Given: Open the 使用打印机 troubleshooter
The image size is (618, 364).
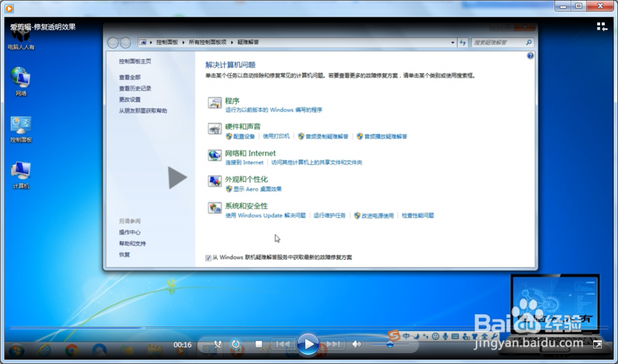Looking at the screenshot, I should pyautogui.click(x=276, y=137).
